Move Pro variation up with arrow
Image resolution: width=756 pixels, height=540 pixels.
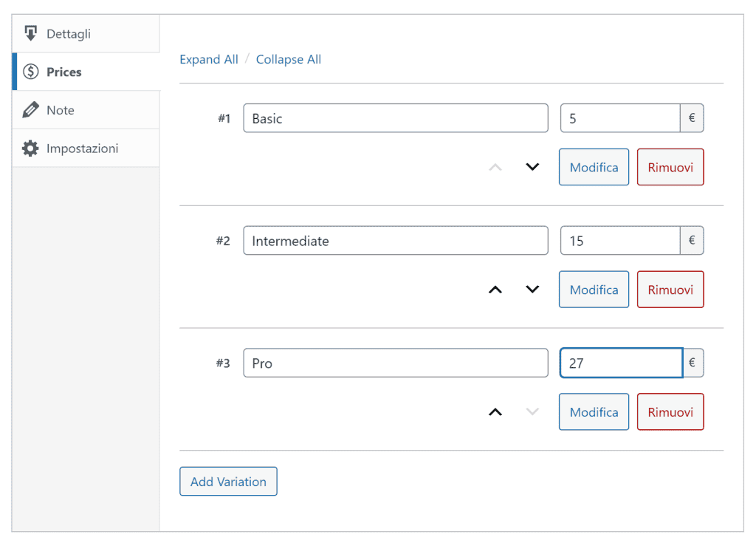point(495,412)
